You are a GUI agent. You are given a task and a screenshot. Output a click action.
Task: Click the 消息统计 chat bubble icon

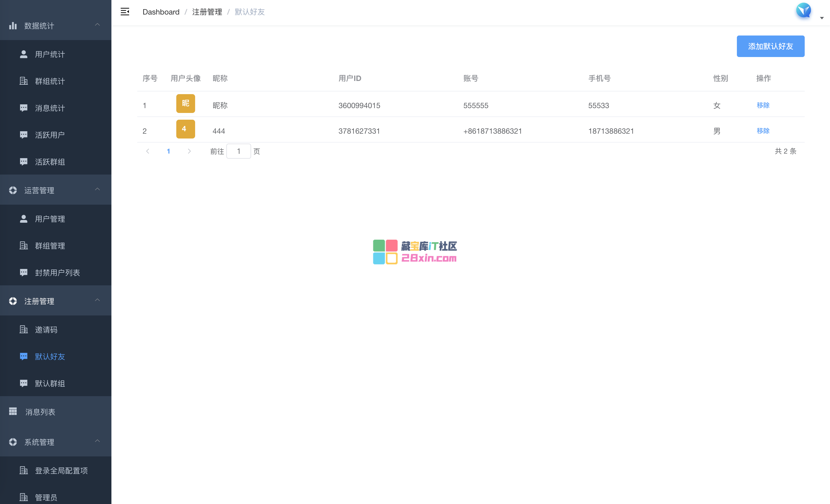(24, 108)
